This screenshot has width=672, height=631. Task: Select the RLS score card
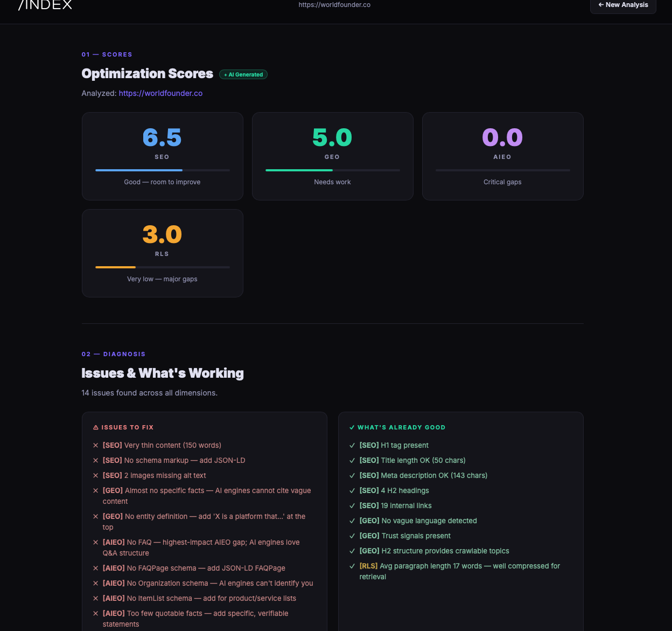[162, 253]
